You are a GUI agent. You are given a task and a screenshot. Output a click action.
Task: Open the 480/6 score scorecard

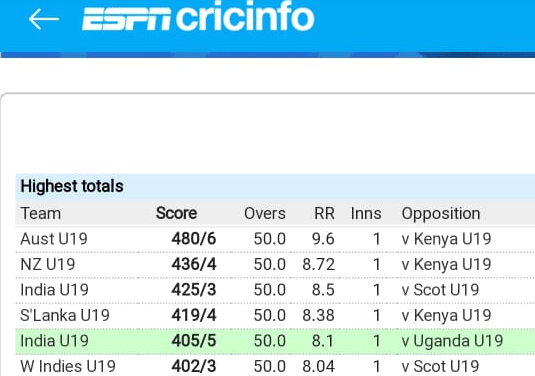194,239
